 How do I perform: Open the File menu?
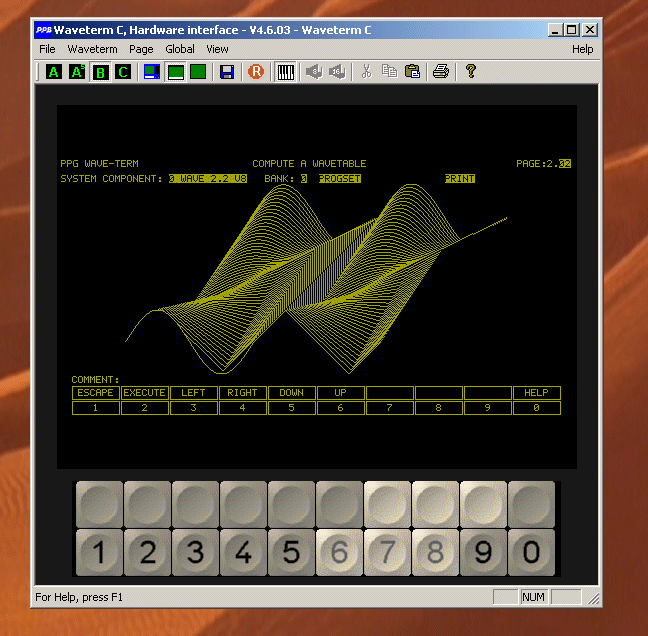[47, 49]
